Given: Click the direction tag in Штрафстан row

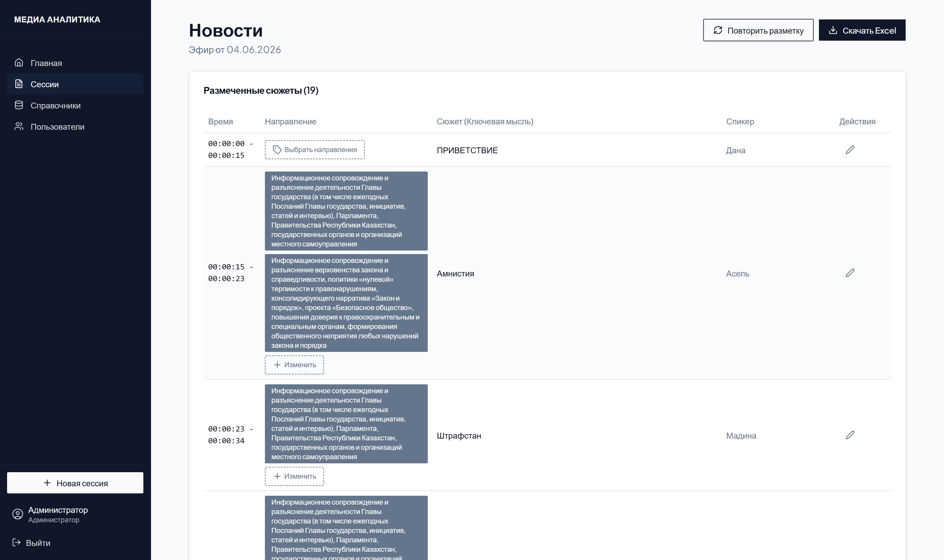Looking at the screenshot, I should pyautogui.click(x=346, y=424).
